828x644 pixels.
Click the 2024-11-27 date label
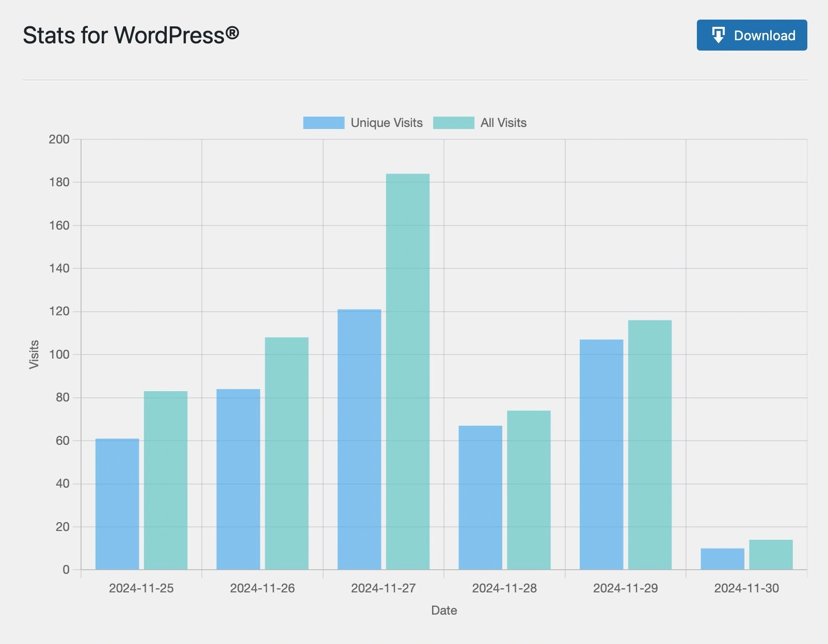(x=384, y=588)
